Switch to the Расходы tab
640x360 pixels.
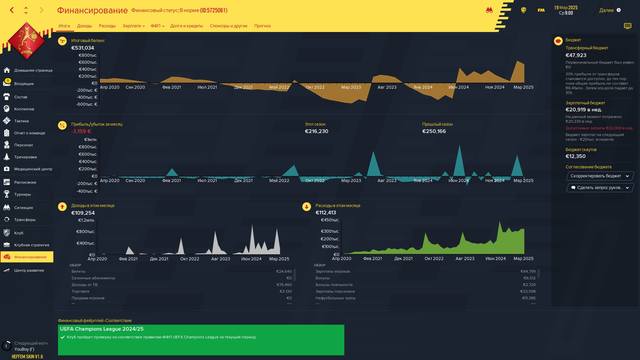click(107, 26)
